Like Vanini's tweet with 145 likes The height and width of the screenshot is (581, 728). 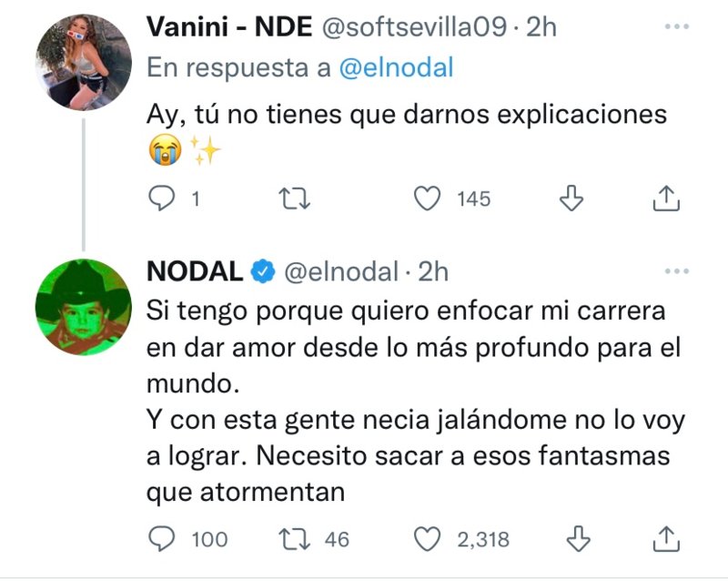tap(427, 199)
